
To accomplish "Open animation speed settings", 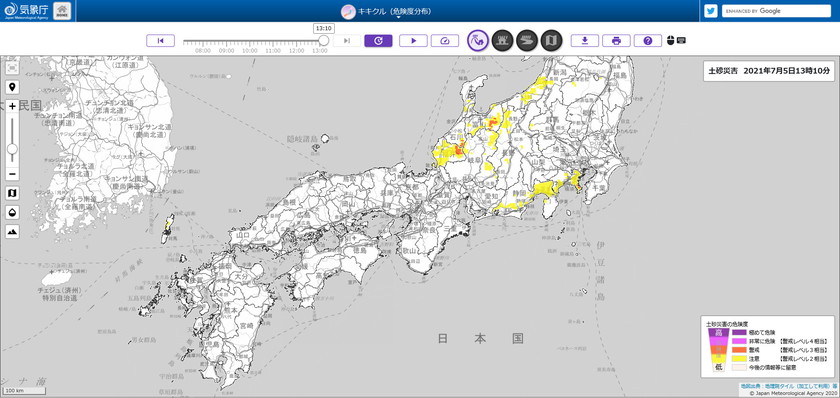I will [x=445, y=41].
